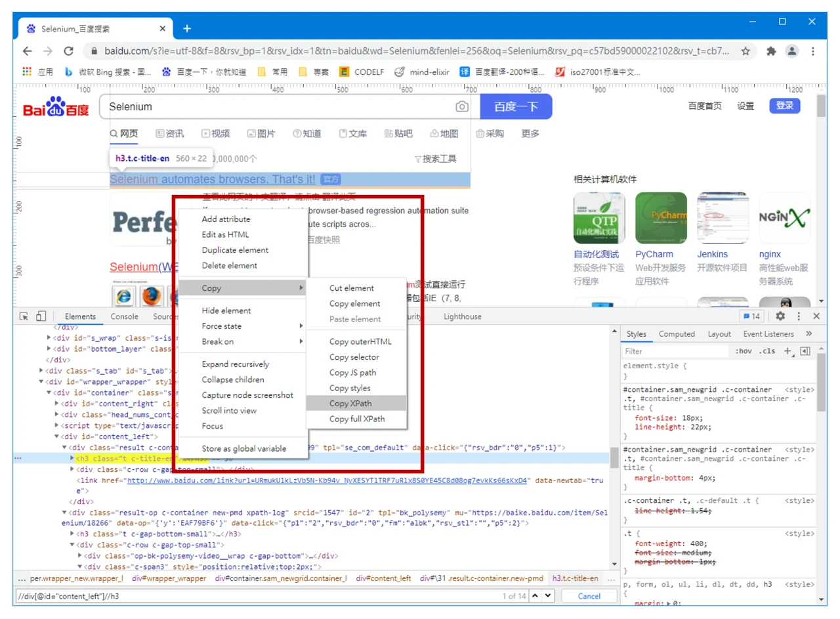The height and width of the screenshot is (619, 840).
Task: Open the 图片 search category tab
Action: 261,133
